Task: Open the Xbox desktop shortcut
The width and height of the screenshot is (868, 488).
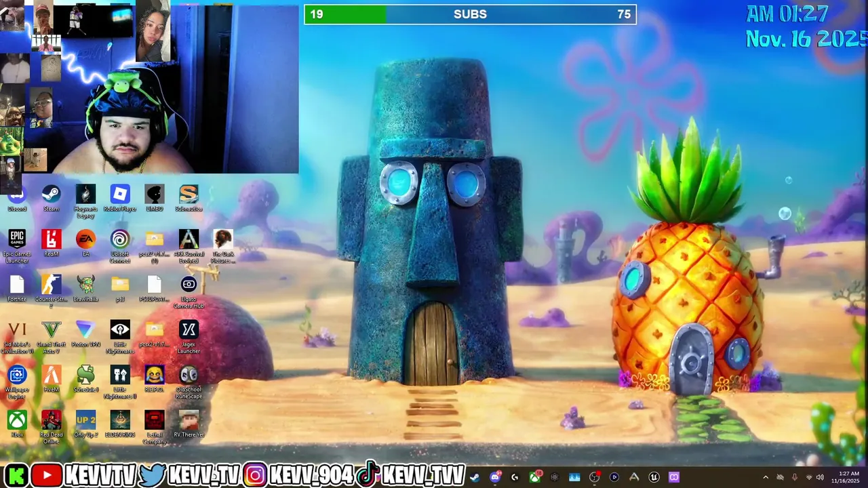Action: [x=17, y=424]
